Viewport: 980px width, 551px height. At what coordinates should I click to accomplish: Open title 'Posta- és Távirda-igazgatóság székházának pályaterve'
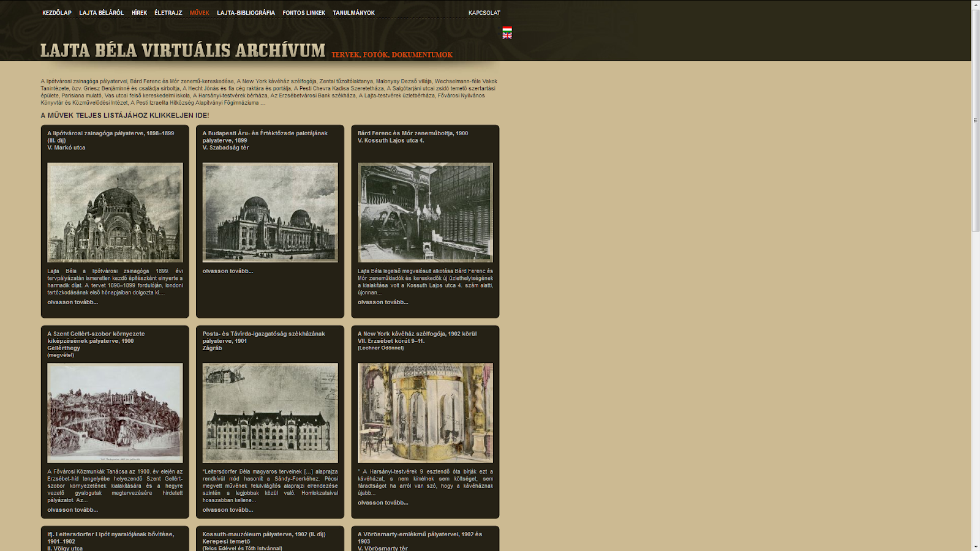pyautogui.click(x=263, y=337)
